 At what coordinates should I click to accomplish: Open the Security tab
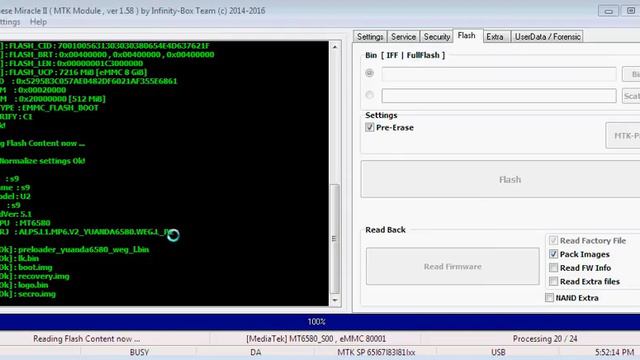click(436, 37)
